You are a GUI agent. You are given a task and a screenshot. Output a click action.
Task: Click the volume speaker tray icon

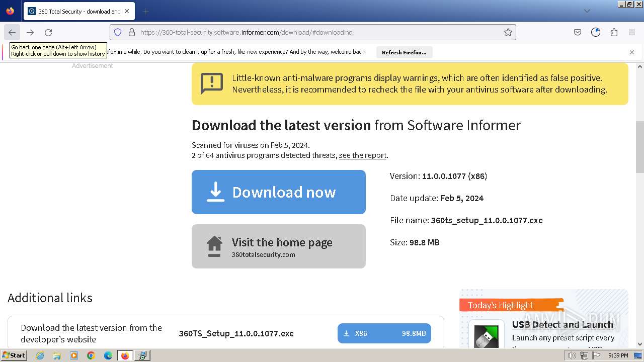(x=572, y=355)
